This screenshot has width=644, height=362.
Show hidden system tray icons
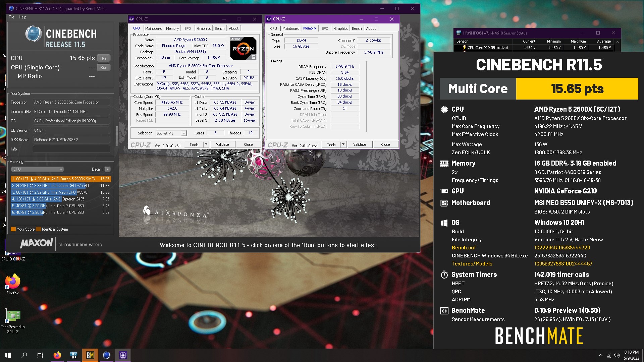(600, 355)
